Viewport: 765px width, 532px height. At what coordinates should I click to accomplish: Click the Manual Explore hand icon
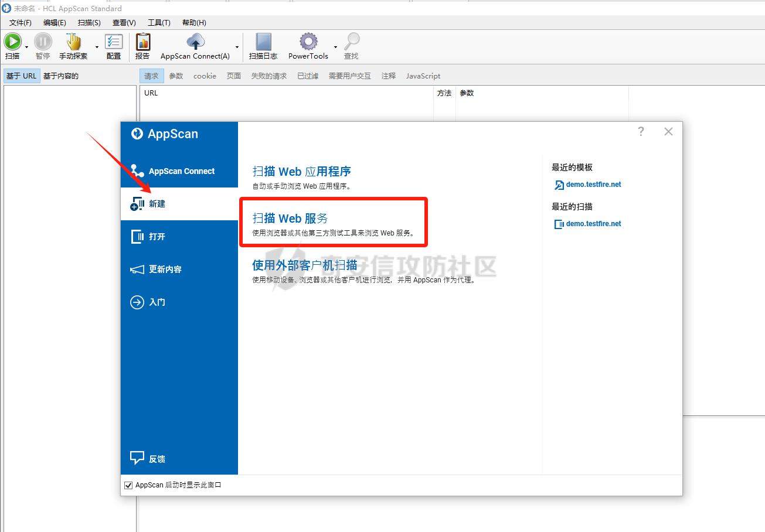(73, 42)
